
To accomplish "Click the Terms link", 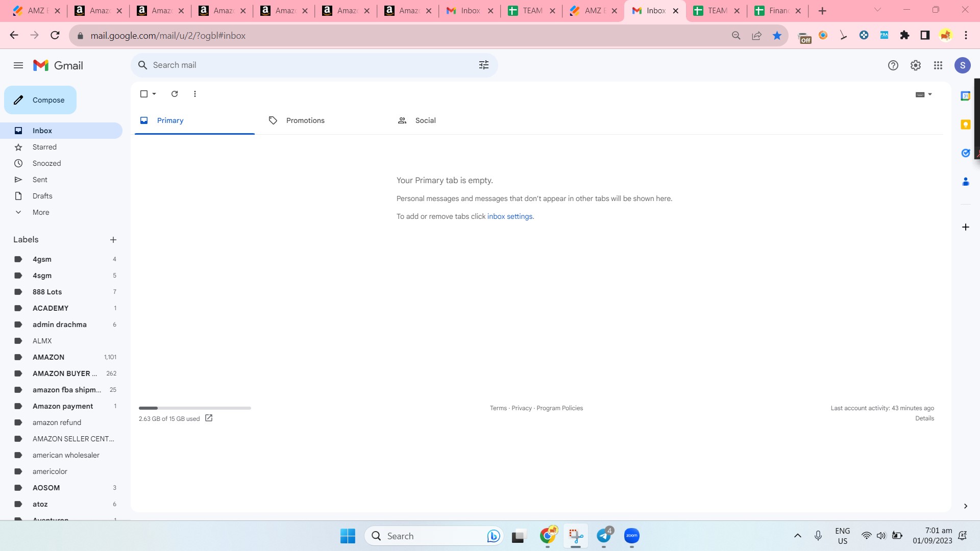I will 498,408.
